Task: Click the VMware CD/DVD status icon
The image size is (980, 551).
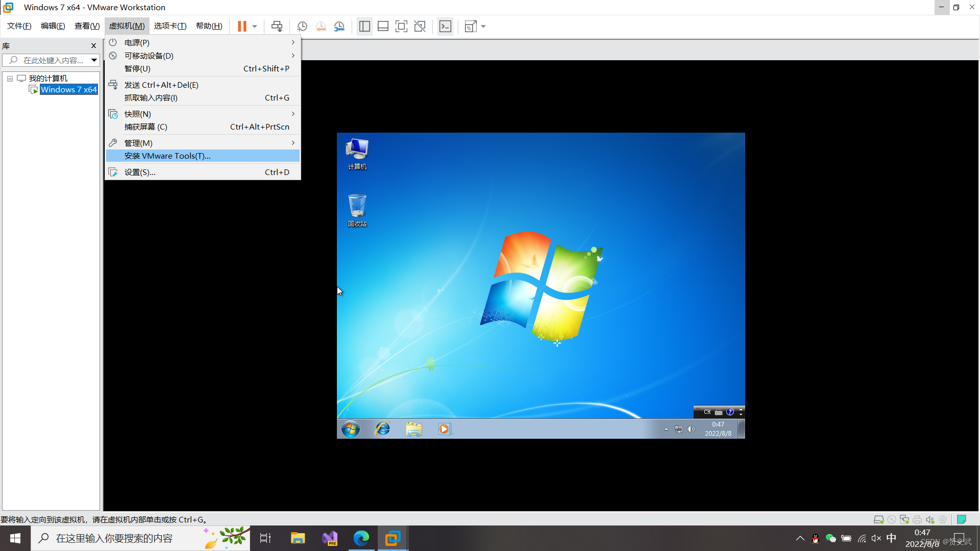Action: click(x=892, y=519)
